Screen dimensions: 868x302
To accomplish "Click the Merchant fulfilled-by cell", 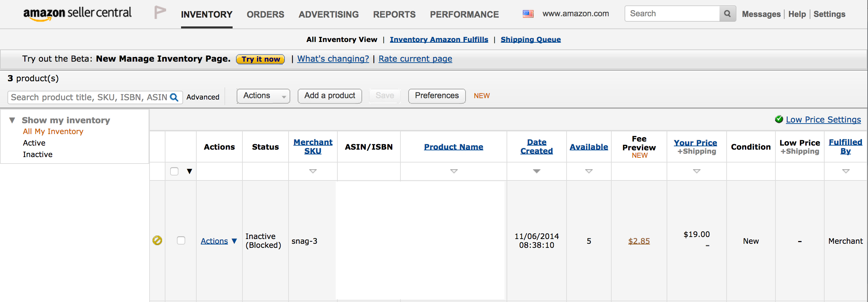I will tap(846, 241).
